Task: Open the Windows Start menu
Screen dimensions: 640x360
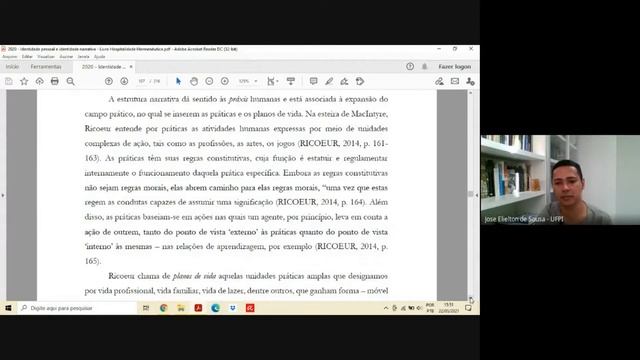Action: pos(8,308)
